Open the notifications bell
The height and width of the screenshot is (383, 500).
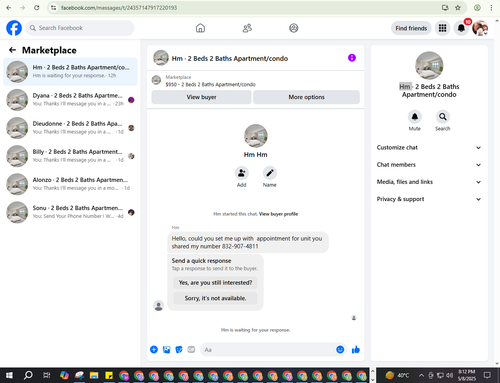(461, 28)
